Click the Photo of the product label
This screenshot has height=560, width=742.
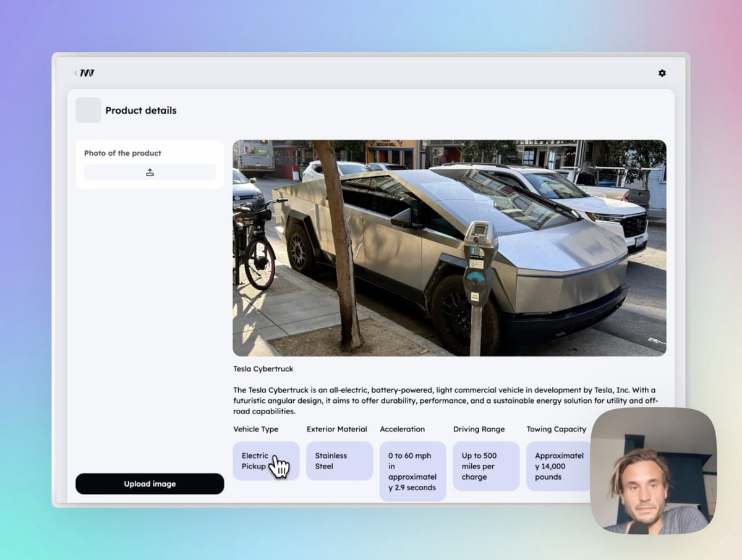point(122,153)
